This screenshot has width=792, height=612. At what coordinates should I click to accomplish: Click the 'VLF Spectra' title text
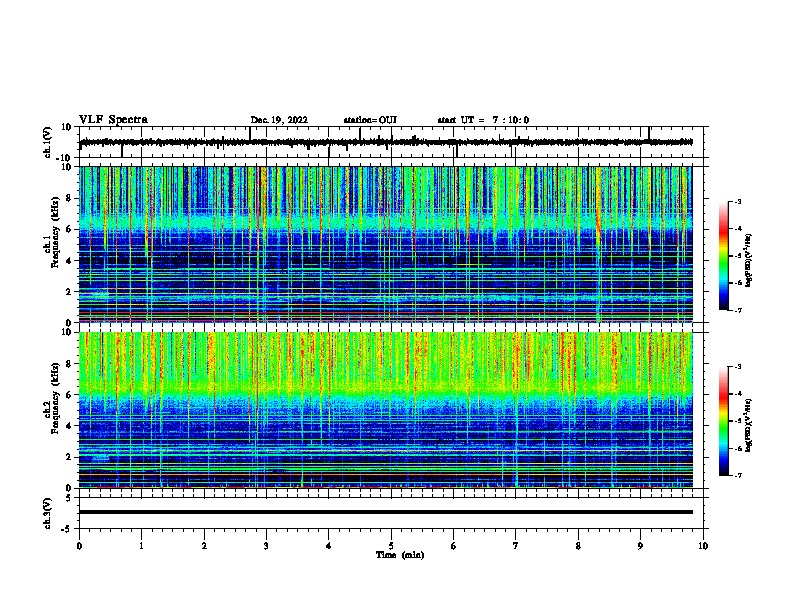tap(113, 120)
